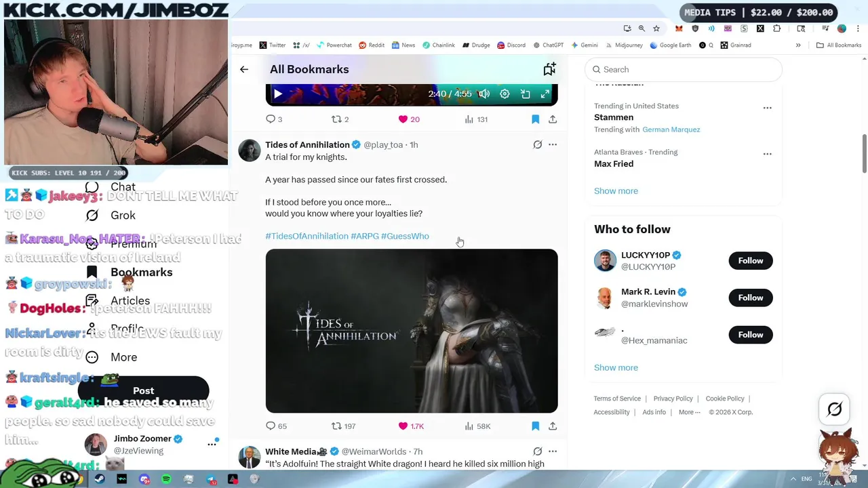Open the Max Fried trending topic
868x488 pixels.
tap(614, 163)
